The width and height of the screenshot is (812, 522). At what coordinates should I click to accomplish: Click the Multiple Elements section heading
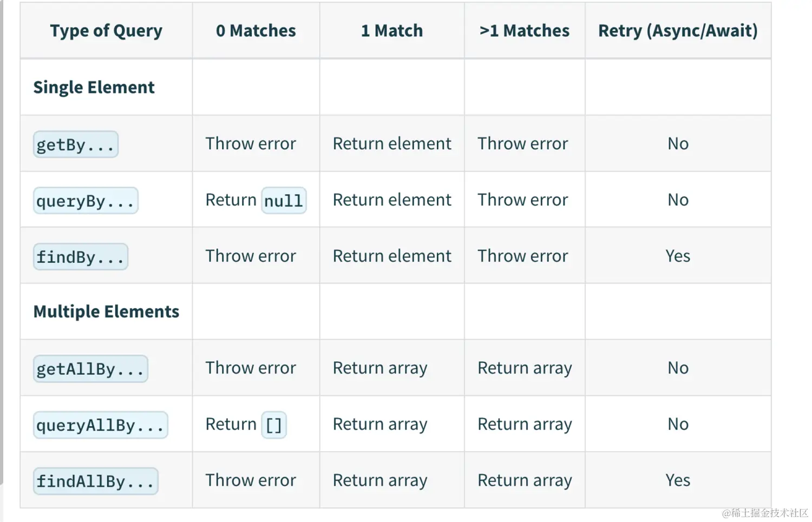[x=106, y=312]
